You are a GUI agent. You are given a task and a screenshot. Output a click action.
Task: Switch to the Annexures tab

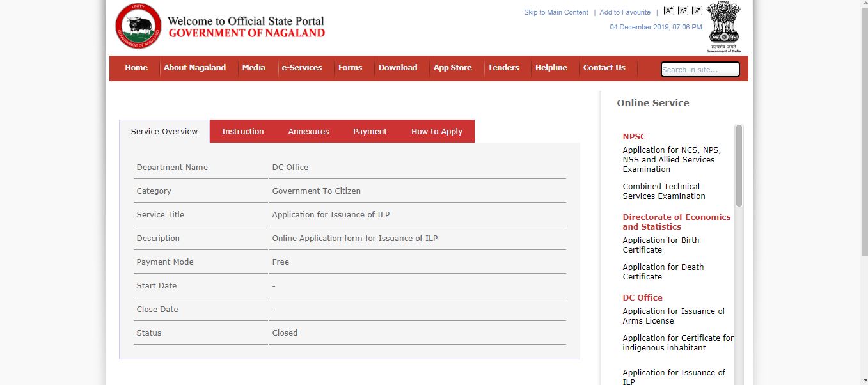click(x=308, y=132)
